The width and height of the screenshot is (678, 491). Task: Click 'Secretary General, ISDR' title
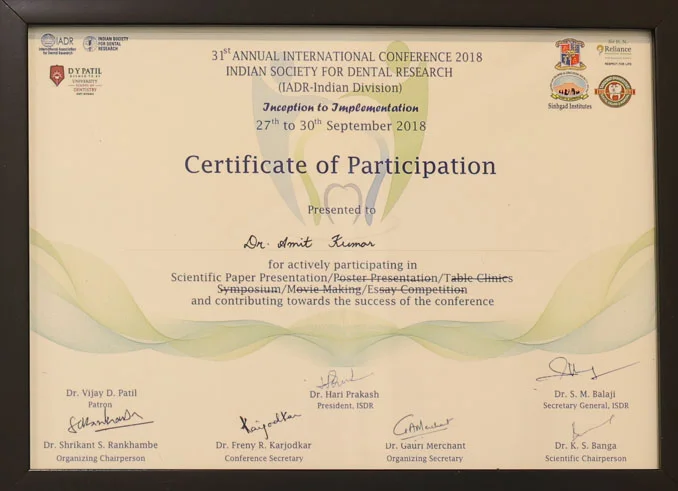pos(586,405)
